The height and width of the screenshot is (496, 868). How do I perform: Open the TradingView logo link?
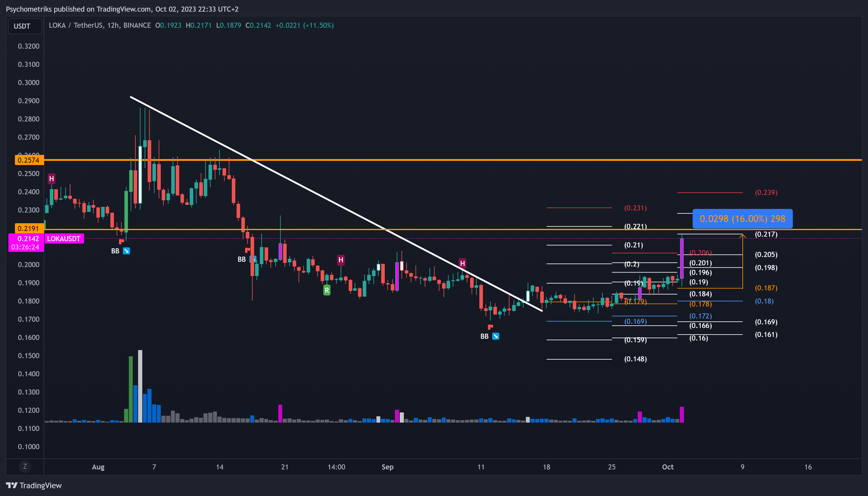point(34,485)
